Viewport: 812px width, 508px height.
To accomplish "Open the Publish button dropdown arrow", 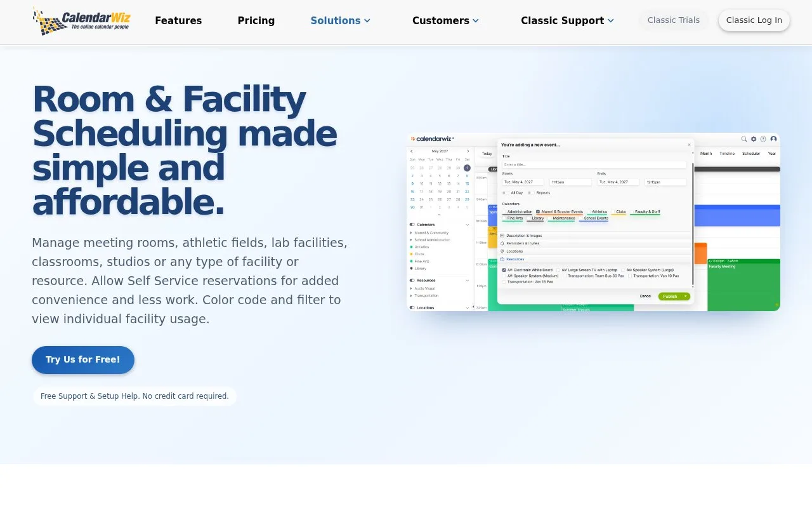I will (686, 297).
